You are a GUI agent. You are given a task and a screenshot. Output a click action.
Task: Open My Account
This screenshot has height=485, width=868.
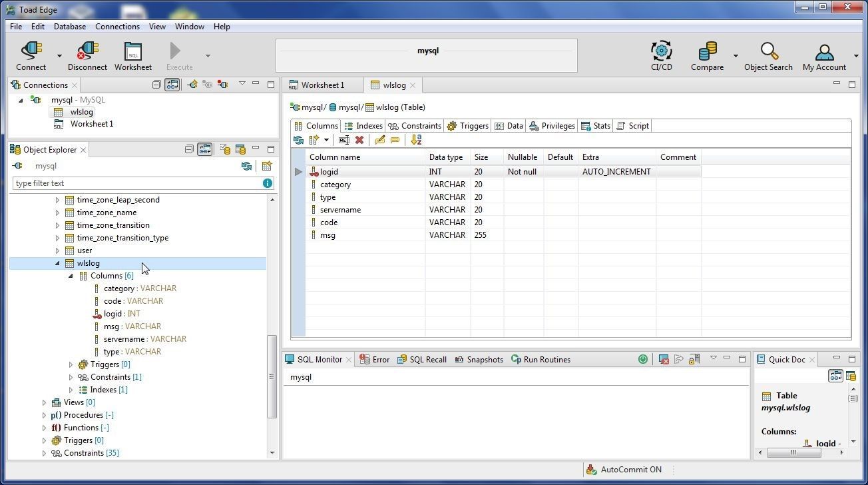pos(824,56)
